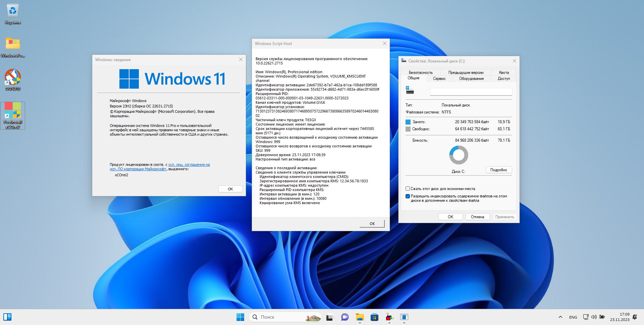The height and width of the screenshot is (325, 644).
Task: Open the license agreement link
Action: pyautogui.click(x=189, y=165)
